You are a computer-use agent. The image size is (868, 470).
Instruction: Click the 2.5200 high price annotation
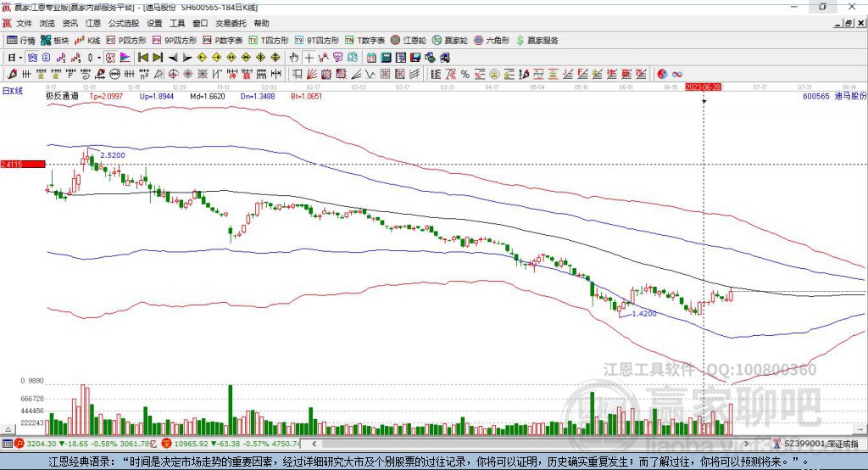coord(113,155)
